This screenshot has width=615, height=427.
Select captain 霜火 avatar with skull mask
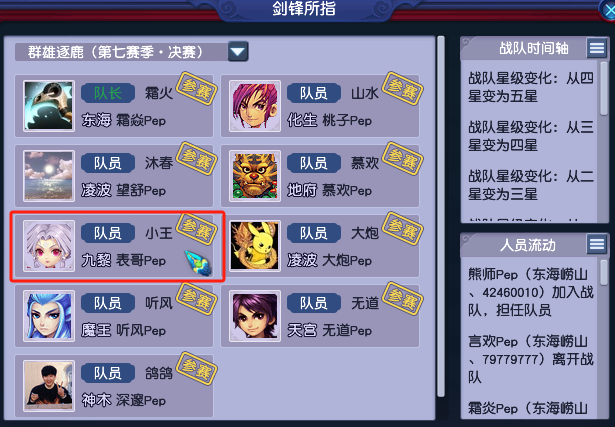point(49,106)
